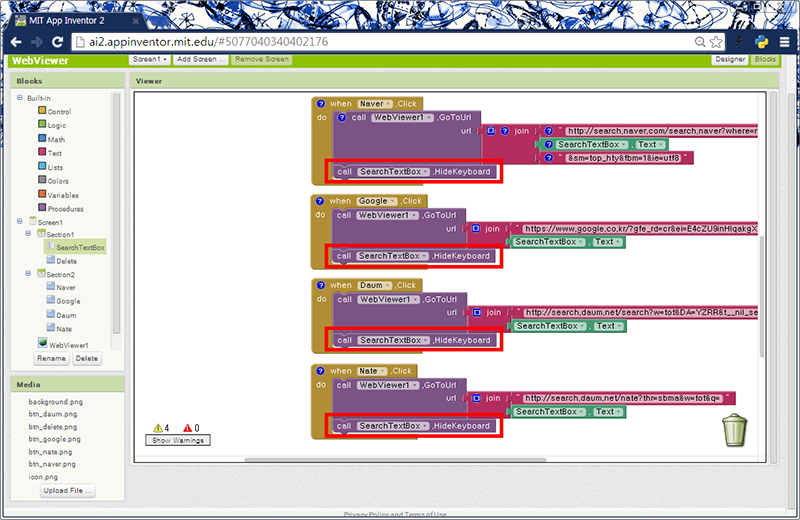This screenshot has width=800, height=520.
Task: Click the Python extension icon
Action: click(x=762, y=42)
